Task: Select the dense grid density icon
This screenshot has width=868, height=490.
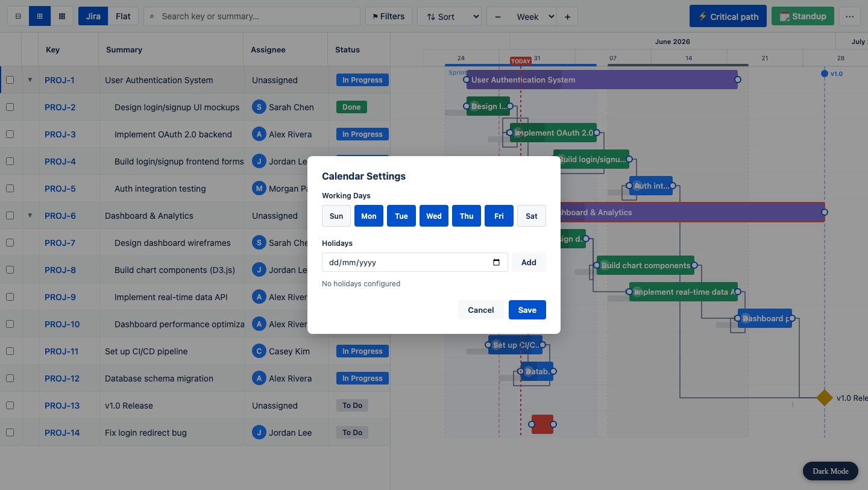Action: [62, 16]
